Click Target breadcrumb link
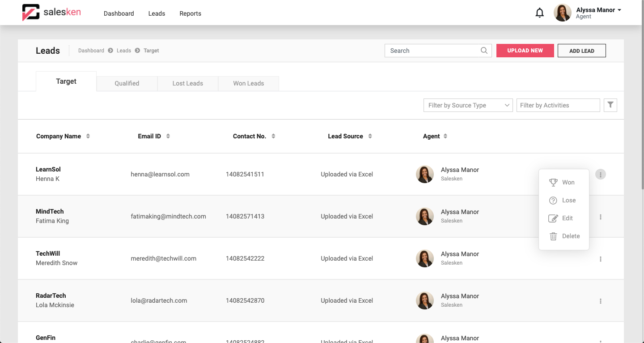This screenshot has height=343, width=644. (x=151, y=51)
